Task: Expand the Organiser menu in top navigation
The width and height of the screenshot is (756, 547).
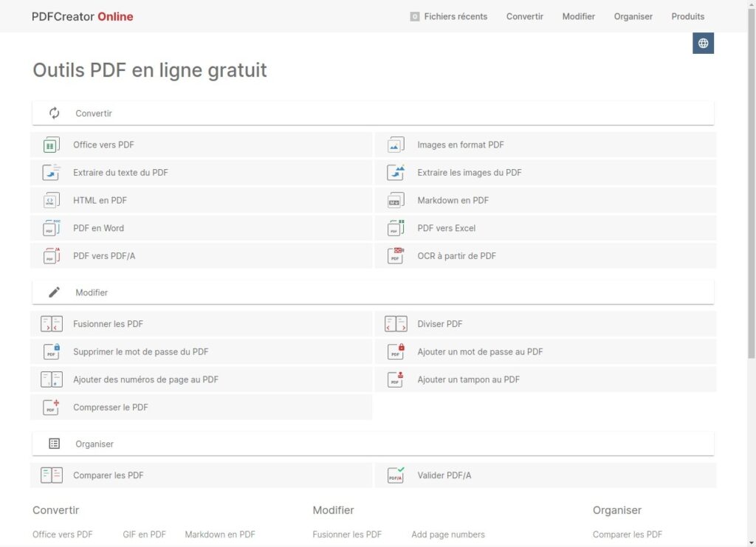Action: (633, 16)
